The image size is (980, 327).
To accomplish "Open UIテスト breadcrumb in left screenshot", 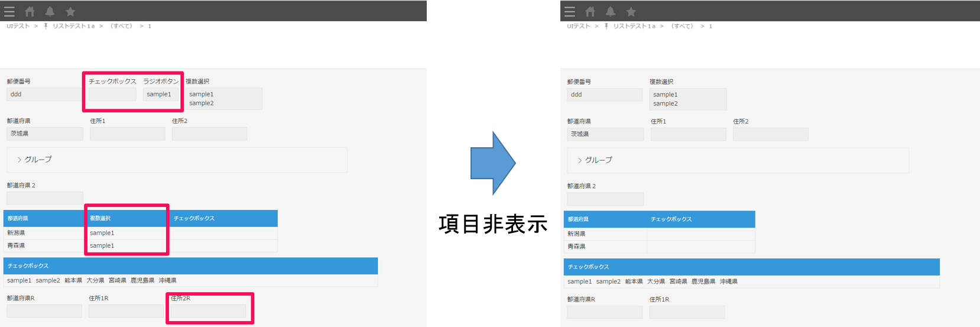I will point(18,26).
